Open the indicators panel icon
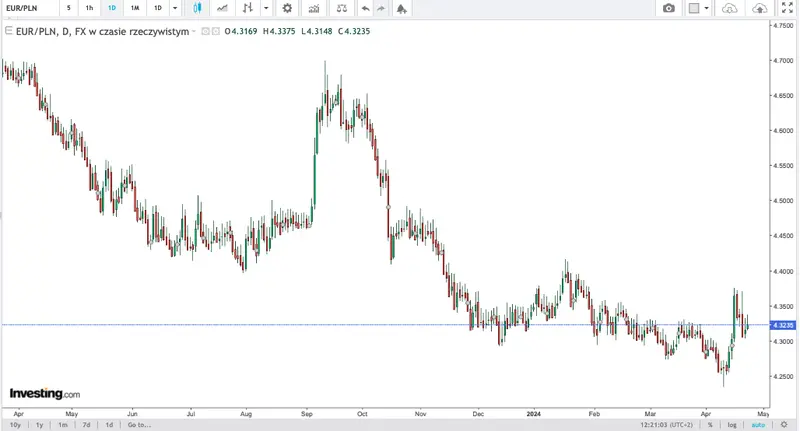800x431 pixels. coord(314,8)
